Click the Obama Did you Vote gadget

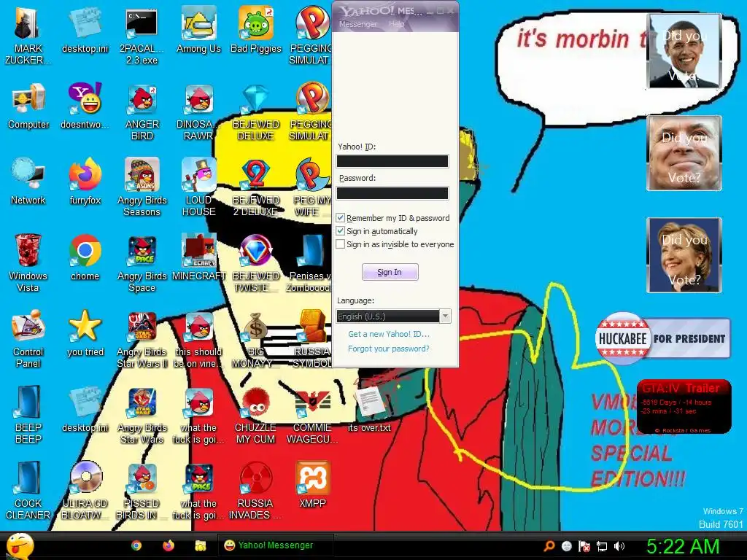click(x=684, y=51)
